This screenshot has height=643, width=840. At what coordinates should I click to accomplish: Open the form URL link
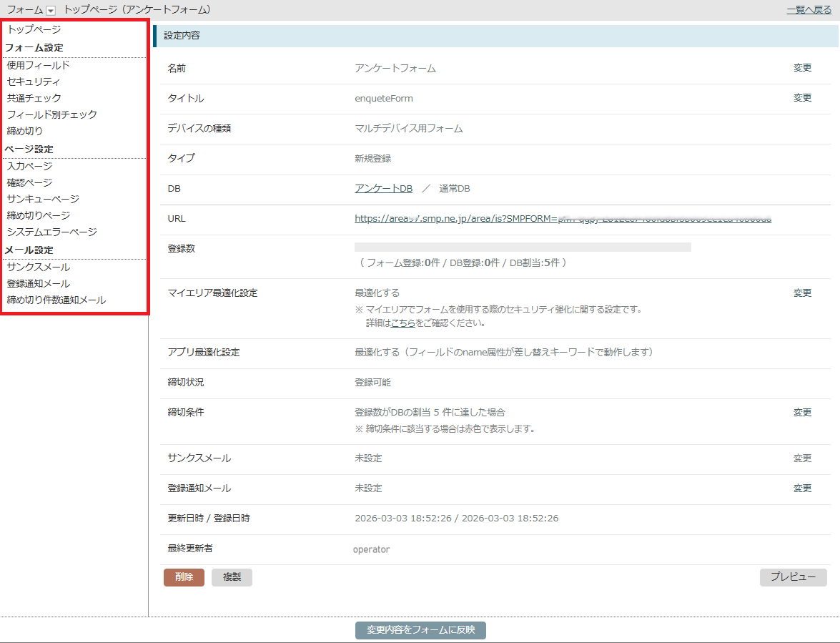click(563, 218)
